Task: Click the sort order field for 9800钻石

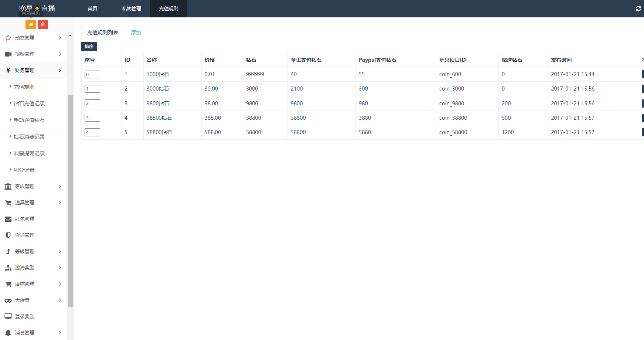Action: 92,103
